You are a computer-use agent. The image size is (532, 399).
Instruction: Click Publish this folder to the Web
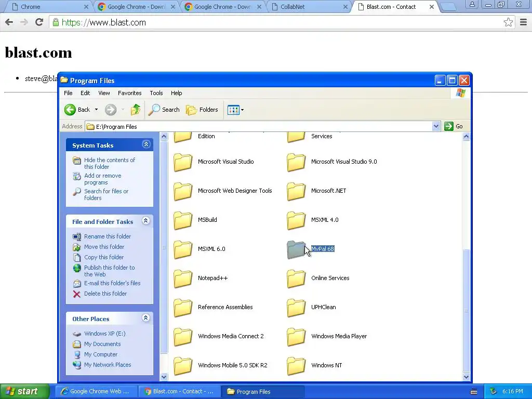(109, 271)
